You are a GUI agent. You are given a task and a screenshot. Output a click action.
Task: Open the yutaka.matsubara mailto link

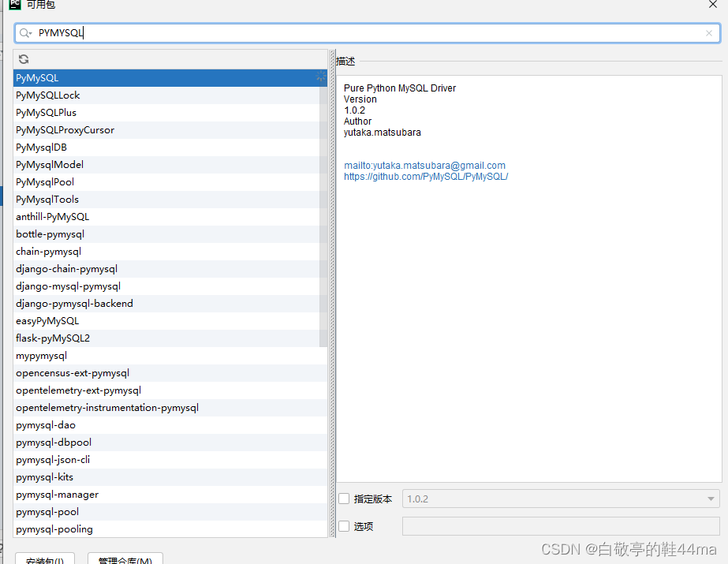[424, 165]
